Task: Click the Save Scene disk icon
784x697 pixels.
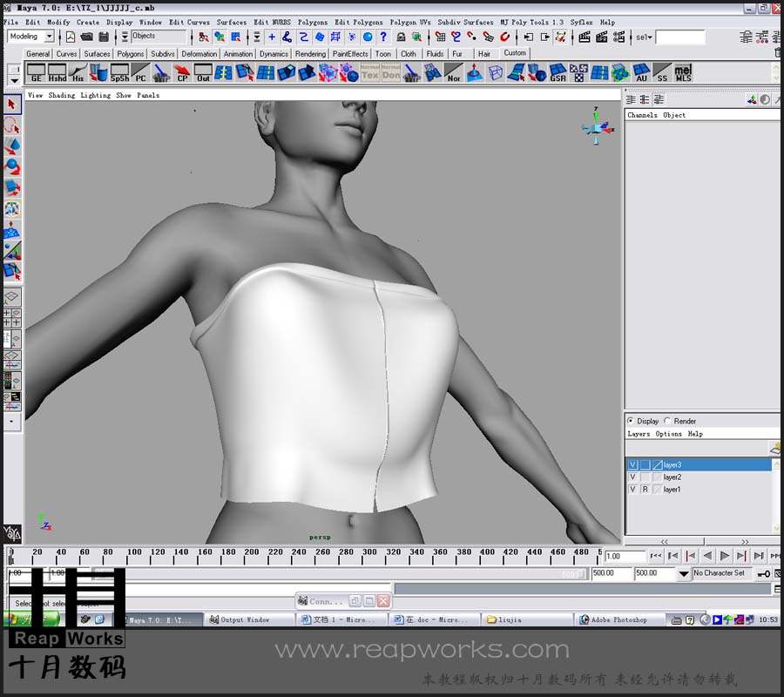Action: 104,37
